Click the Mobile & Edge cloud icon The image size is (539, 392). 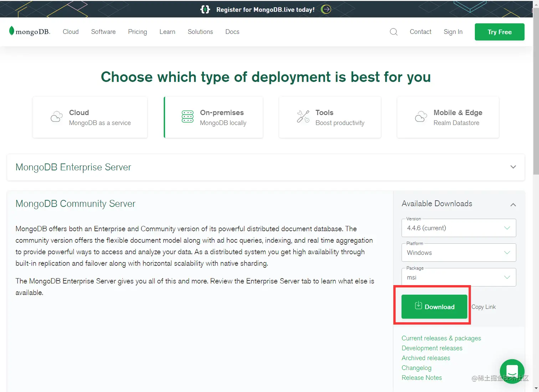[x=421, y=117]
